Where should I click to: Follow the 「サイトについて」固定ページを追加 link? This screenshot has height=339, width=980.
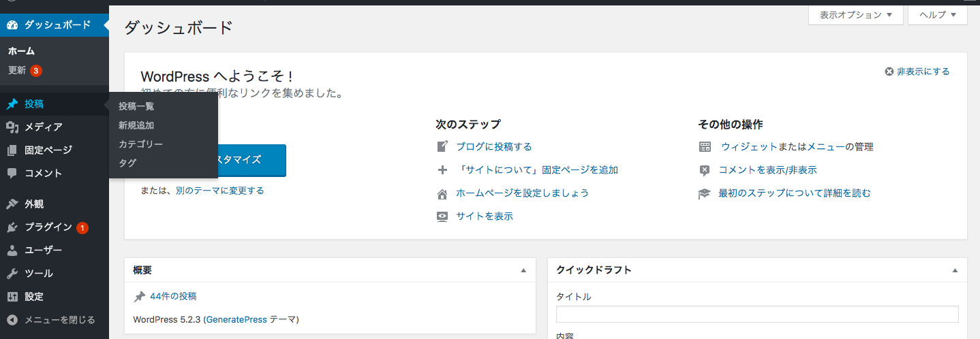(x=537, y=169)
